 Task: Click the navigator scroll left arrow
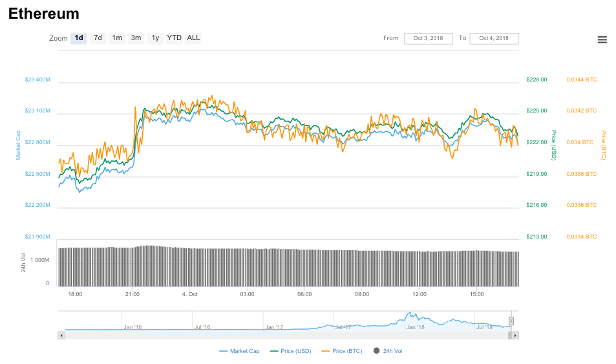(x=61, y=336)
